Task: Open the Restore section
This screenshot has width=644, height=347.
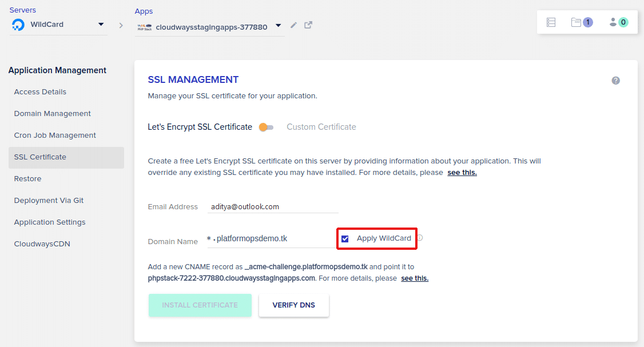Action: (x=27, y=179)
